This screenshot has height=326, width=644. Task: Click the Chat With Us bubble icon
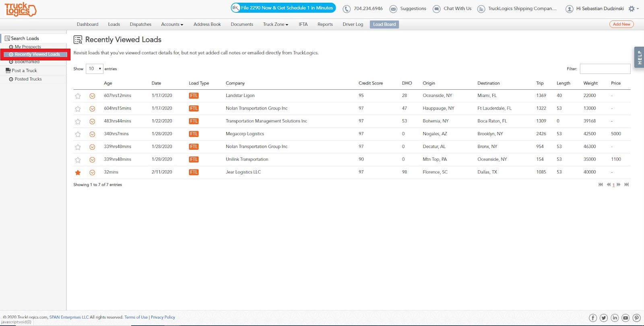coord(436,9)
